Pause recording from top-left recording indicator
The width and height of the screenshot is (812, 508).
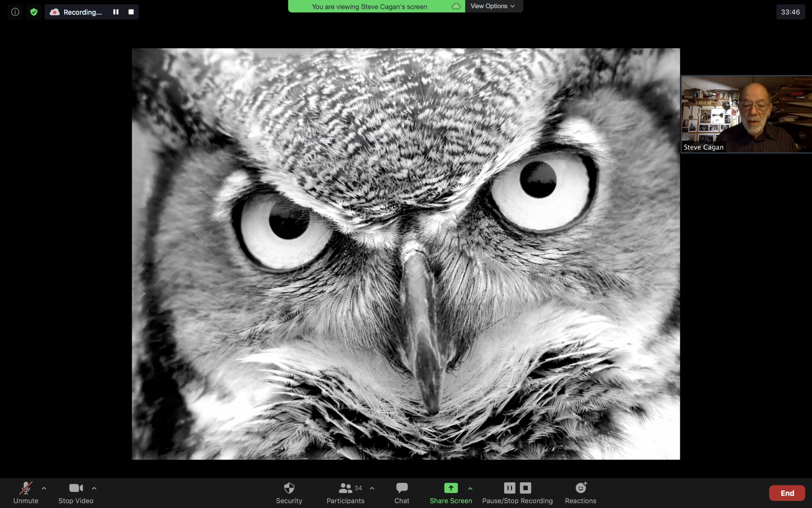116,12
